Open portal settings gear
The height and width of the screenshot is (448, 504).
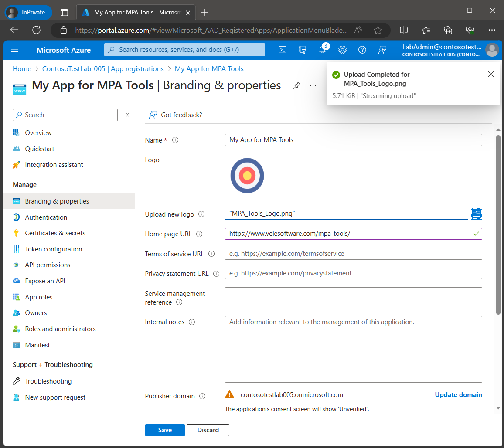pos(342,50)
